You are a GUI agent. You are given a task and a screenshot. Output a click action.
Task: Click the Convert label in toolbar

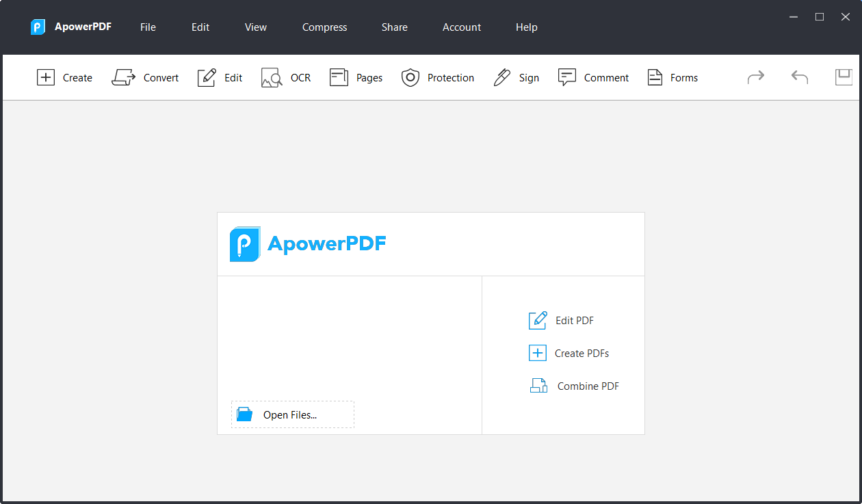coord(161,78)
